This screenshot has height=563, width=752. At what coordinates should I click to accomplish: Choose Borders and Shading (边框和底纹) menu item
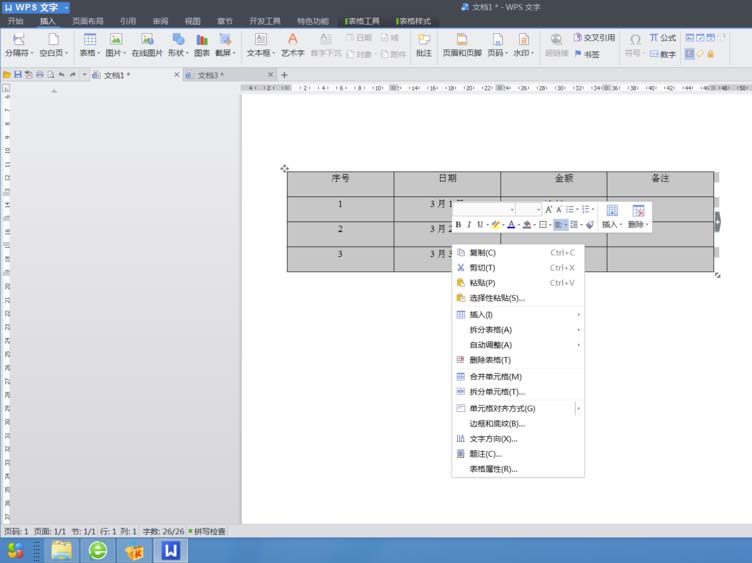coord(518,424)
